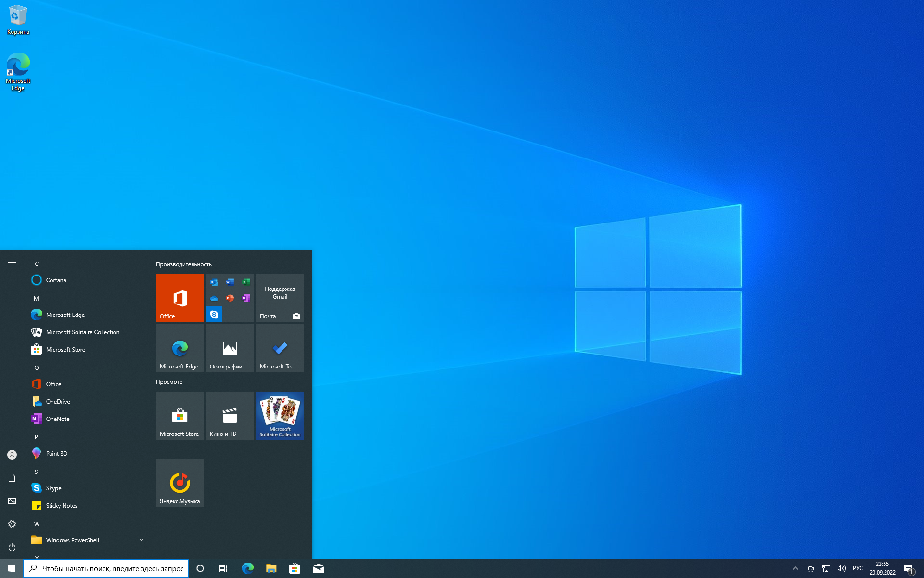Launch Microsoft Solitaire Collection tile
Image resolution: width=924 pixels, height=578 pixels.
(279, 415)
